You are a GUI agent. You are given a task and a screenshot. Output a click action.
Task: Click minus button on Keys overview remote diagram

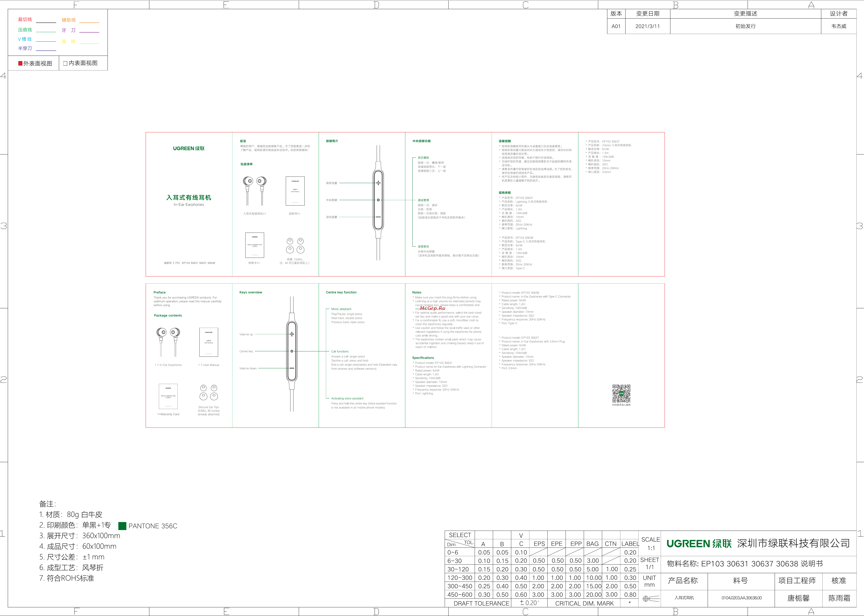tap(292, 368)
